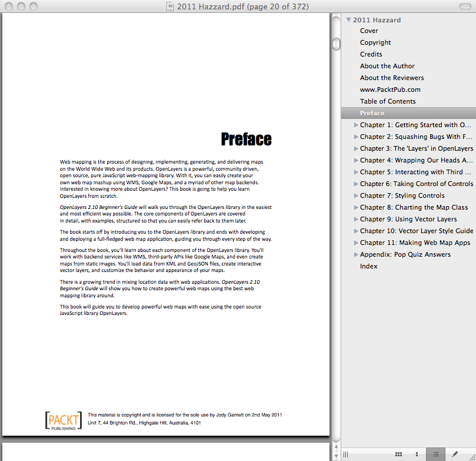Expand Chapter 1: Getting Started
This screenshot has width=476, height=461.
[x=356, y=125]
